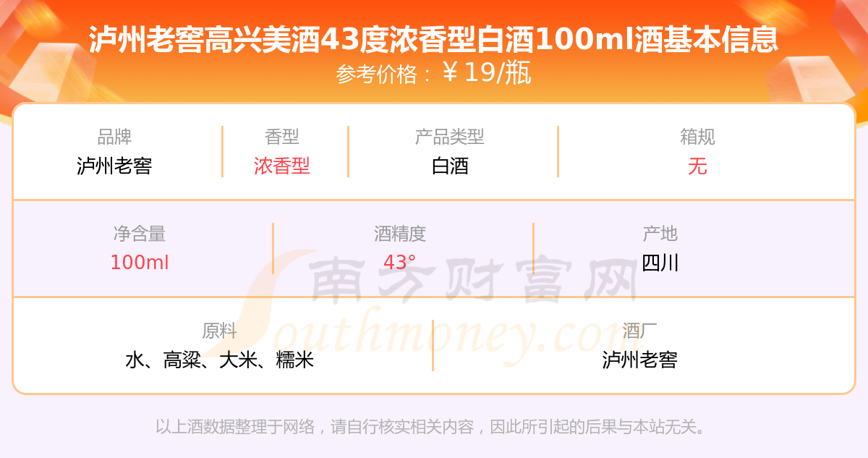The image size is (868, 458).
Task: Click the red 43° value
Action: pos(400,263)
